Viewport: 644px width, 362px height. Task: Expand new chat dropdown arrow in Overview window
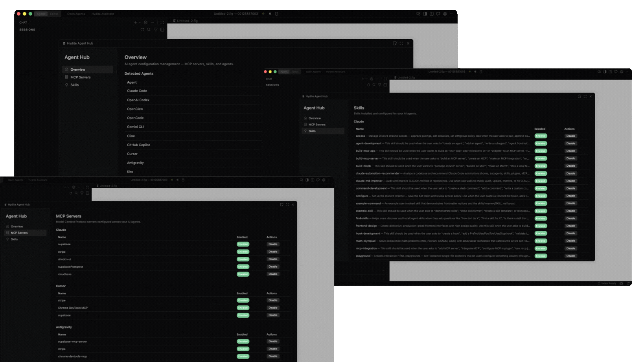(x=140, y=22)
